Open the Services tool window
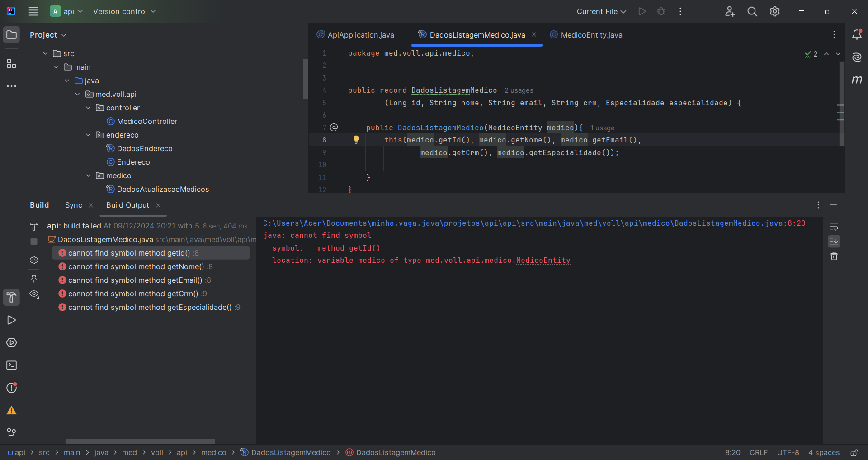868x460 pixels. click(11, 343)
